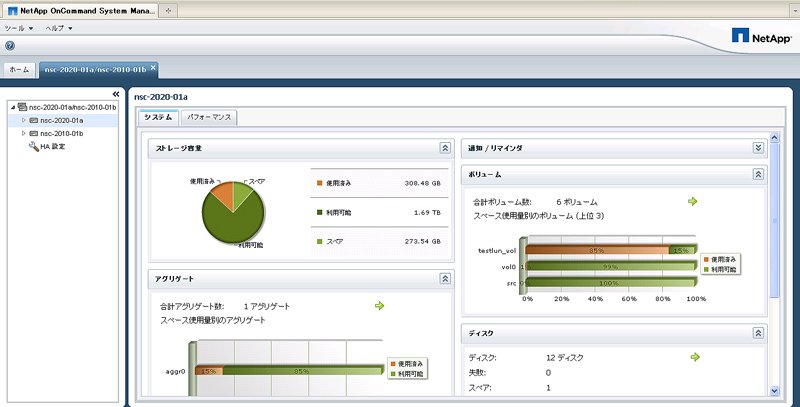Viewport: 800px width, 407px height.
Task: Click the HA 設定 wrench icon
Action: click(34, 147)
